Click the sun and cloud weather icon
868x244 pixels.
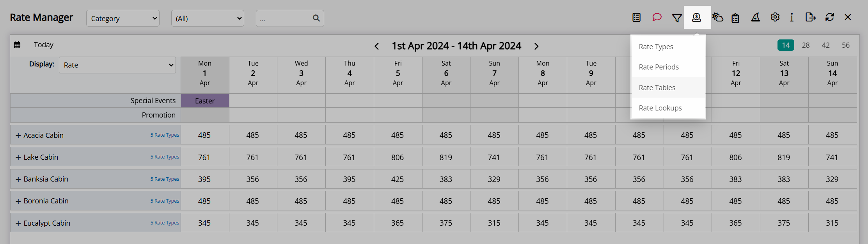(717, 17)
